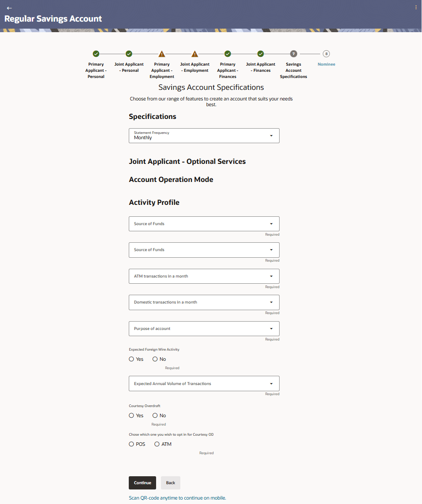This screenshot has width=422, height=504.
Task: Open the Statement Frequency dropdown
Action: pyautogui.click(x=204, y=136)
